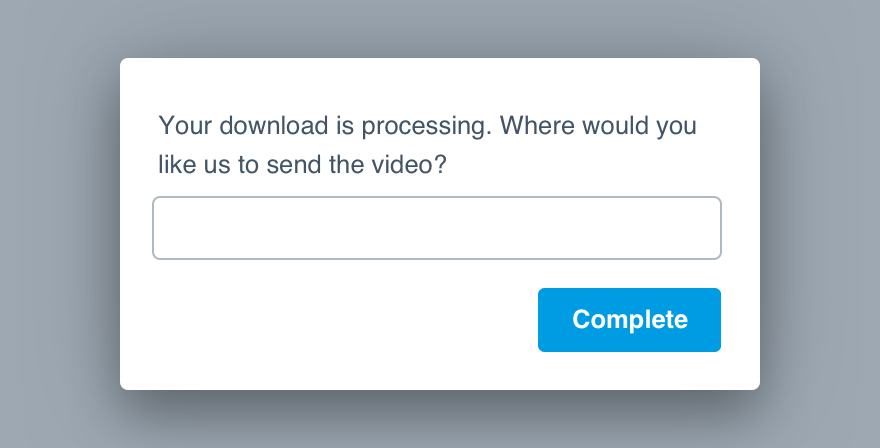This screenshot has width=880, height=448.
Task: Click the white dialog area below the Complete button
Action: (629, 371)
